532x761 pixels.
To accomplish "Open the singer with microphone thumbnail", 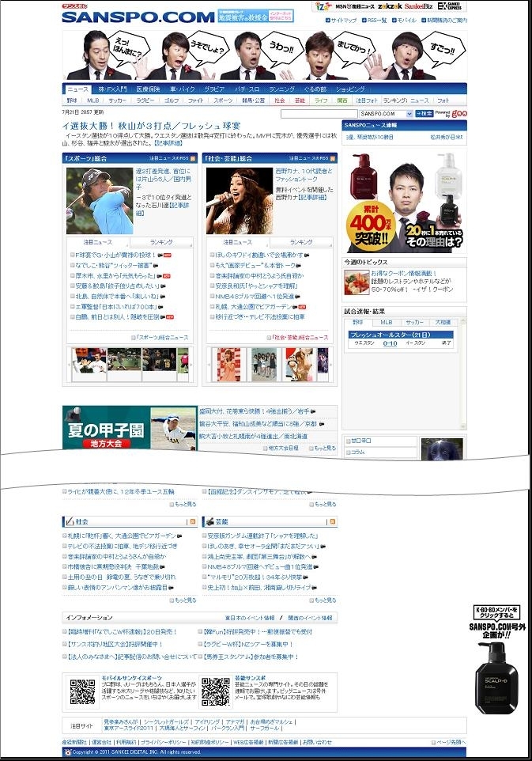I will tap(239, 201).
